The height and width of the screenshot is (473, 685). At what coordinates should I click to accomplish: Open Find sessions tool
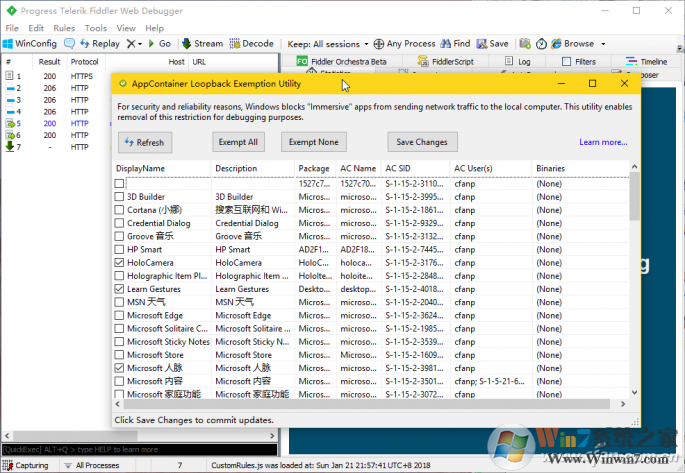[x=455, y=44]
